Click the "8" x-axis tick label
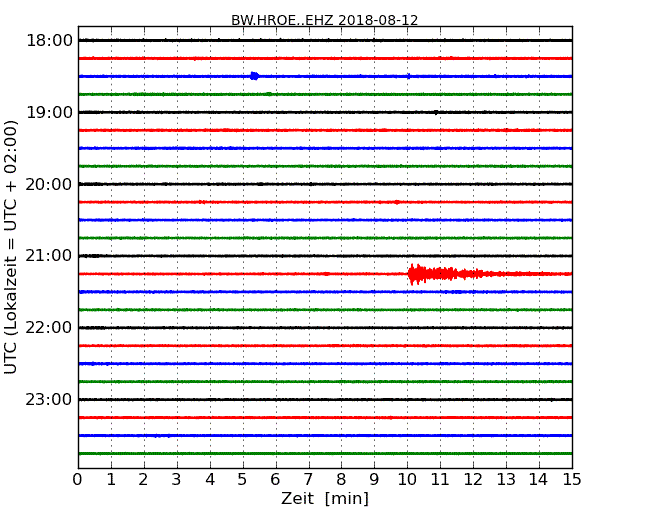The image size is (650, 520). pos(342,480)
